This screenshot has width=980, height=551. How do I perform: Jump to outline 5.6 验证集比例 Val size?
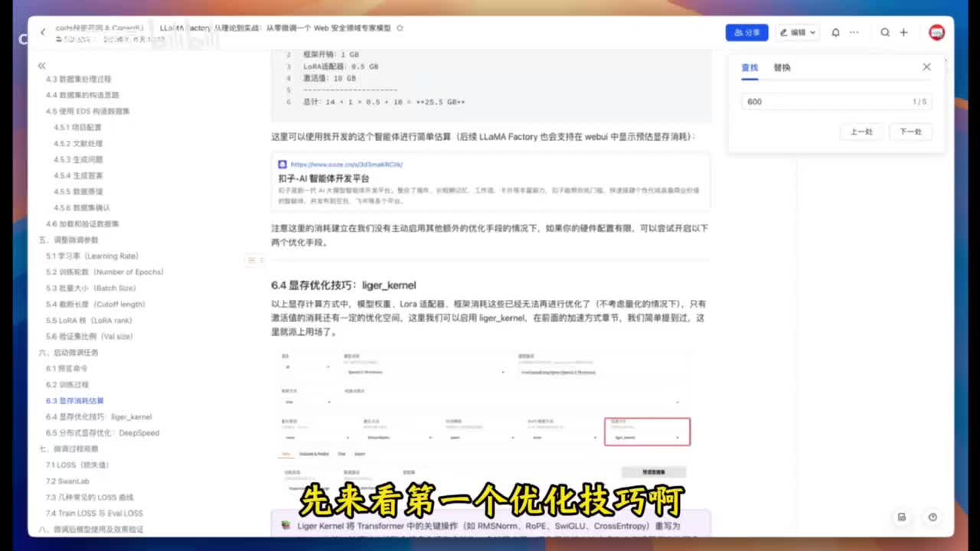coord(89,336)
